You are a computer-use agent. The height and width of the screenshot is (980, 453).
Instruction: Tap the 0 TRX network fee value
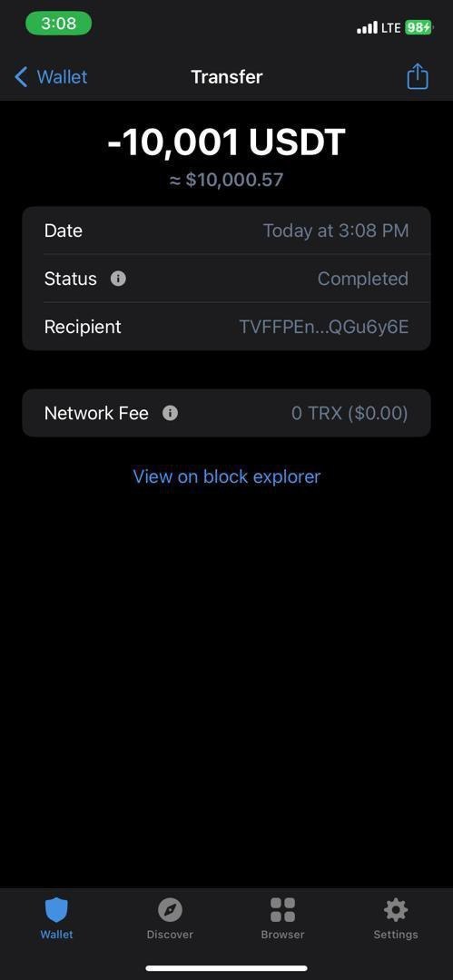tap(350, 413)
